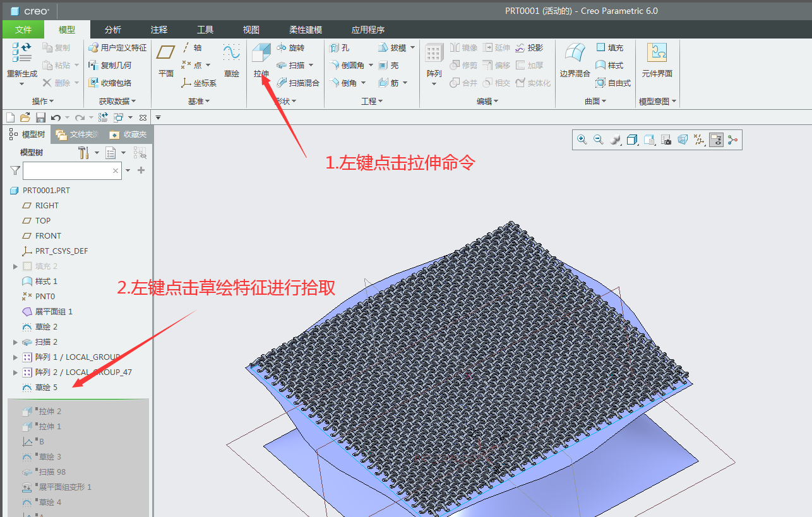Select the 壳 (Shell) tool

point(388,66)
